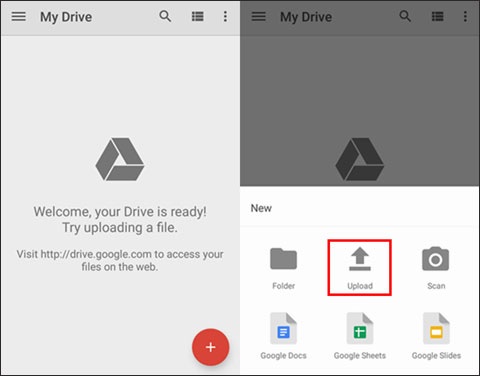Tap the drive.google.com visit message
The width and height of the screenshot is (480, 376).
point(120,260)
